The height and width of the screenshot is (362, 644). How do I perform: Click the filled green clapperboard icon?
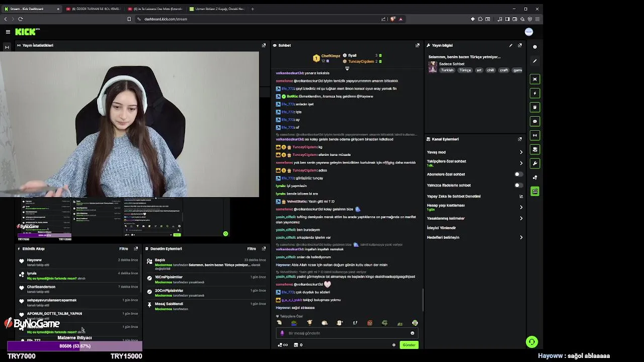[x=535, y=192]
